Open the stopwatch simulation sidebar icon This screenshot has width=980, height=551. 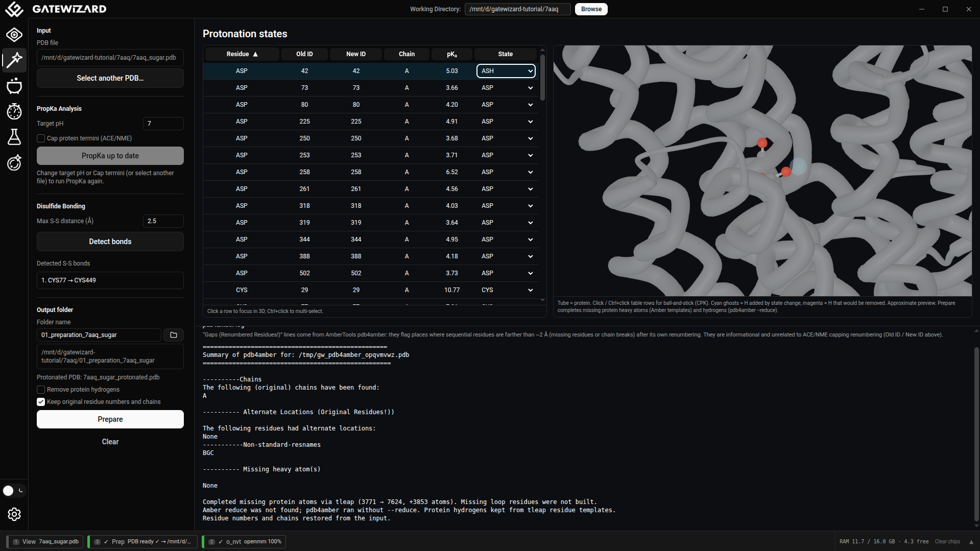pos(14,111)
